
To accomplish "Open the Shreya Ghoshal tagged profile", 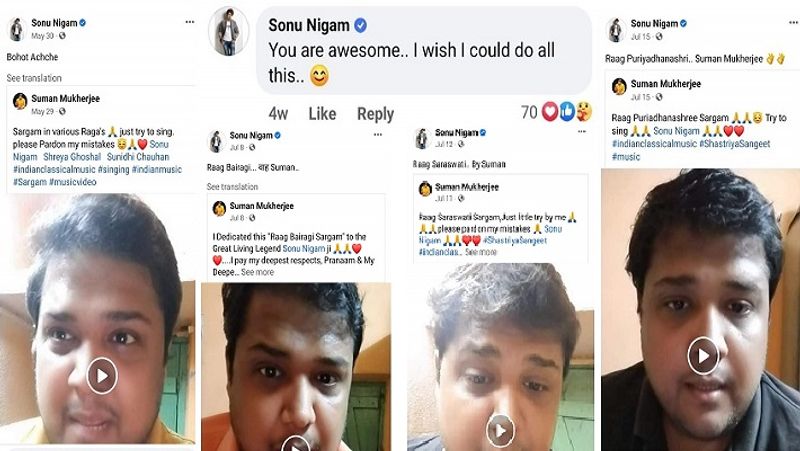I will coord(71,157).
